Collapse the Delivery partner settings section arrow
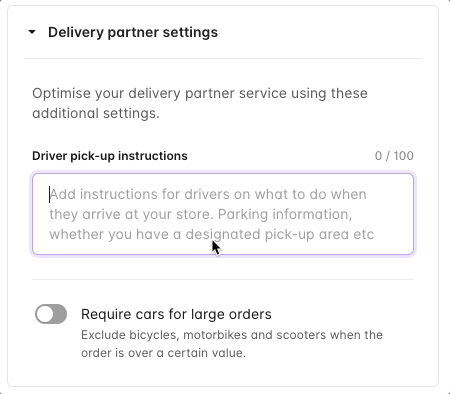 pos(32,32)
